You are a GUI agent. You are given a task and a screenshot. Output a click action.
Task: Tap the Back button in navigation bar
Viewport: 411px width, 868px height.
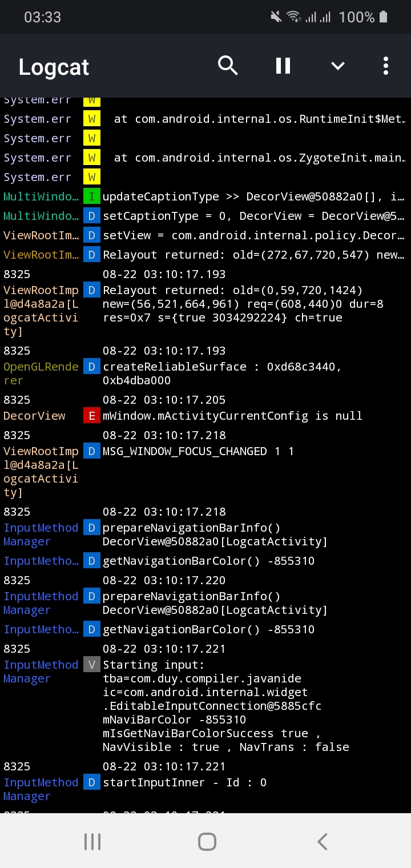[x=321, y=841]
